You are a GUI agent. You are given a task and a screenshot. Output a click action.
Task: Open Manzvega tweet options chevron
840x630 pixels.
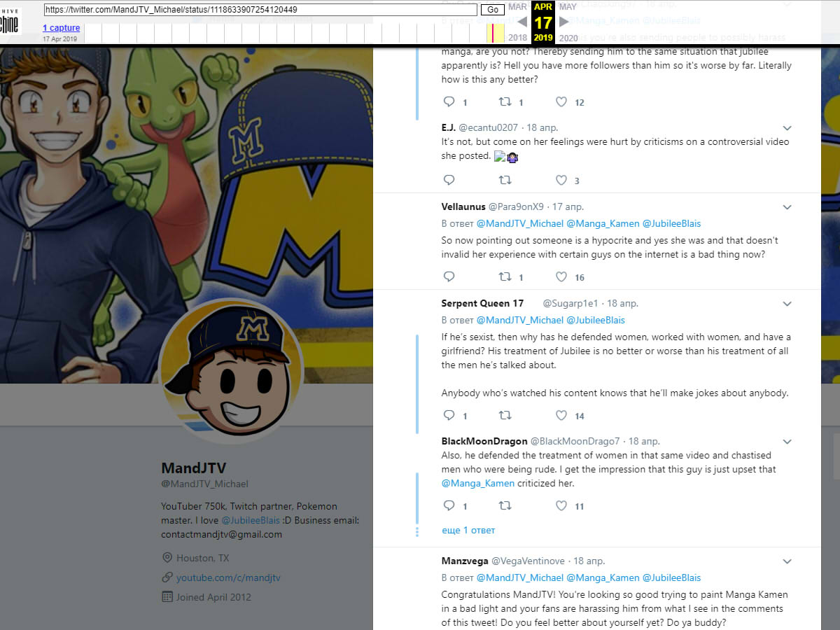(x=787, y=561)
